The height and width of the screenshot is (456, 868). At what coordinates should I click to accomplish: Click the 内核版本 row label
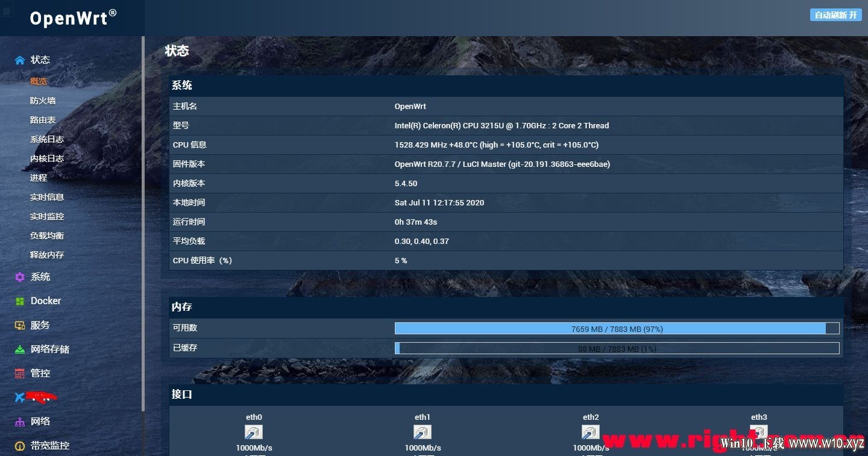189,183
